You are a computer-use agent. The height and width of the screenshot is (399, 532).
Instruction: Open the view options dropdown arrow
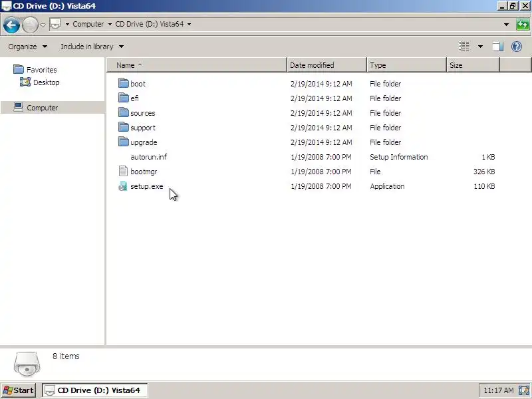click(x=480, y=47)
